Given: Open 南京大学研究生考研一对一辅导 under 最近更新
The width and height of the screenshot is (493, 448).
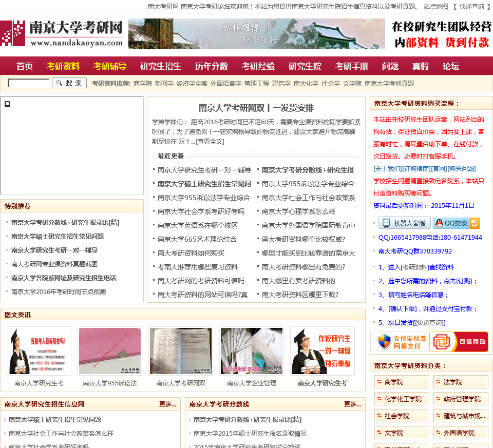Looking at the screenshot, I should pyautogui.click(x=204, y=170).
